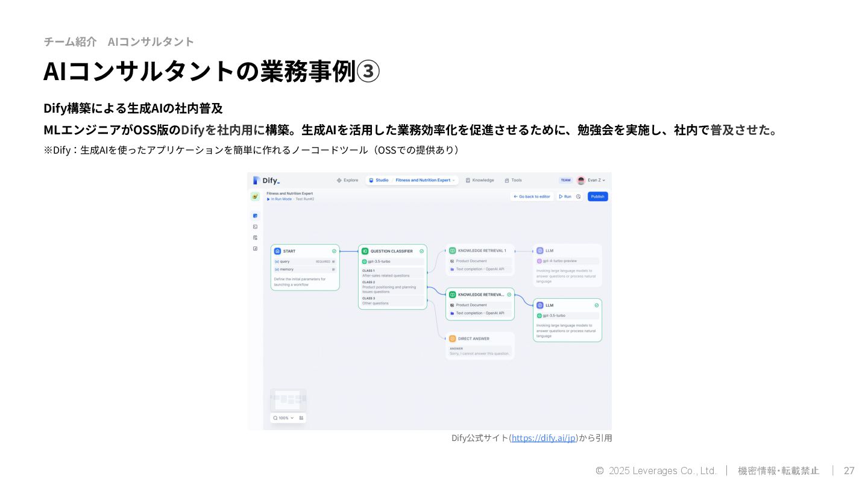
Task: Click the Run button
Action: [565, 196]
